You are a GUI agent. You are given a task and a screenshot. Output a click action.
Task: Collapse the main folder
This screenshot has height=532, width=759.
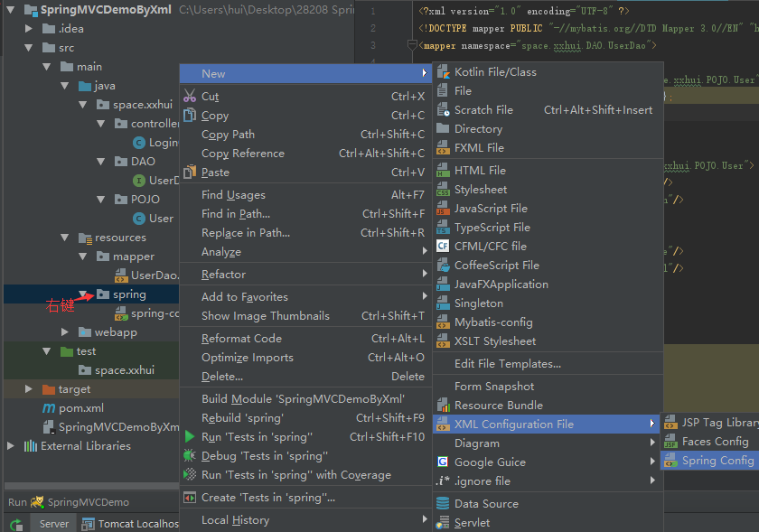[x=46, y=66]
